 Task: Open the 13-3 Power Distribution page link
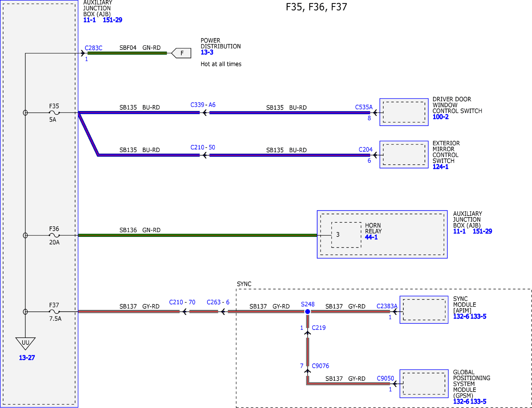click(x=207, y=52)
